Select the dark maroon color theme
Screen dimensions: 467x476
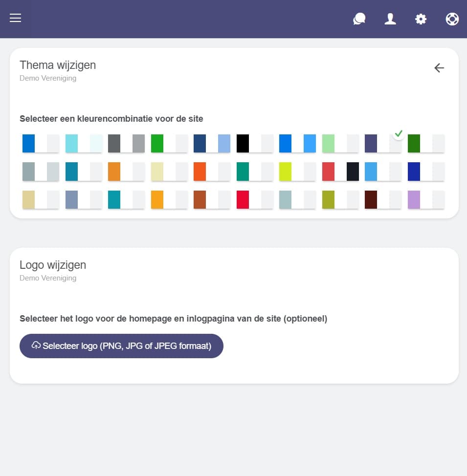click(383, 200)
